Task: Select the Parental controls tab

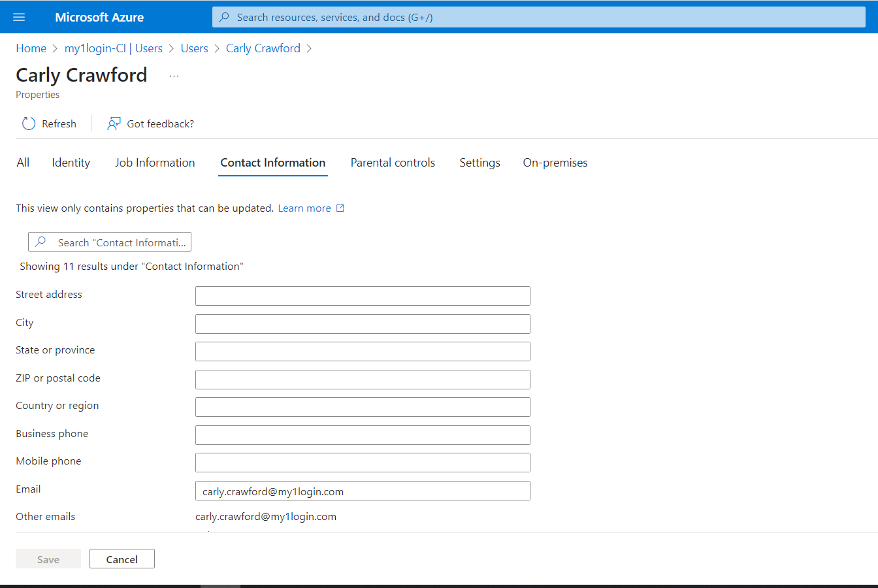Action: click(x=393, y=163)
